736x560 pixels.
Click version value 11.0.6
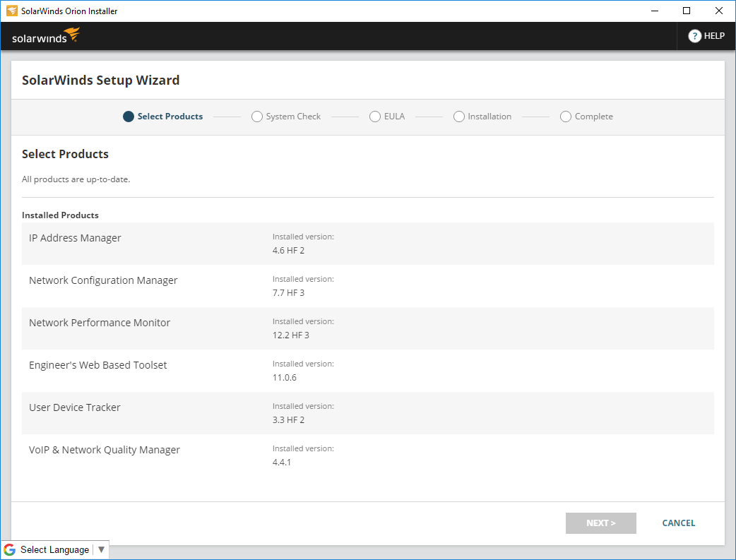285,377
